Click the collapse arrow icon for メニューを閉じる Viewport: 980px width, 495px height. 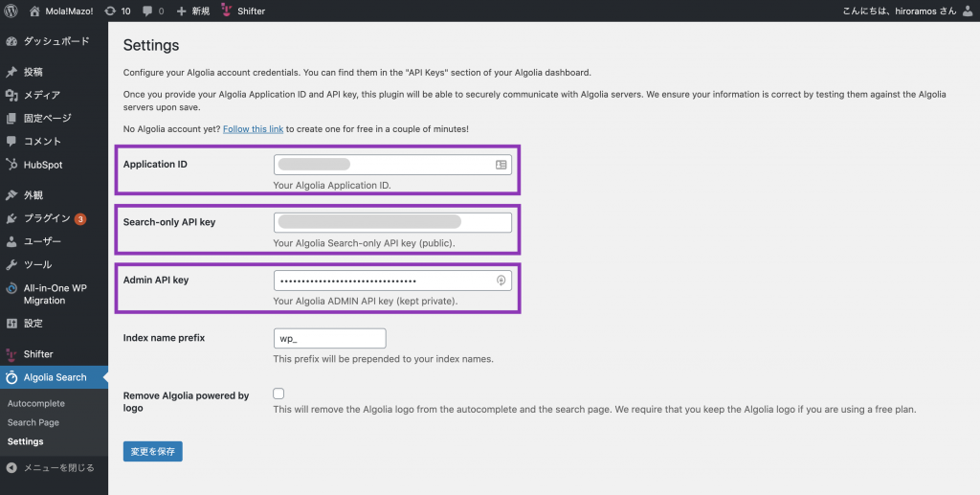pos(11,467)
